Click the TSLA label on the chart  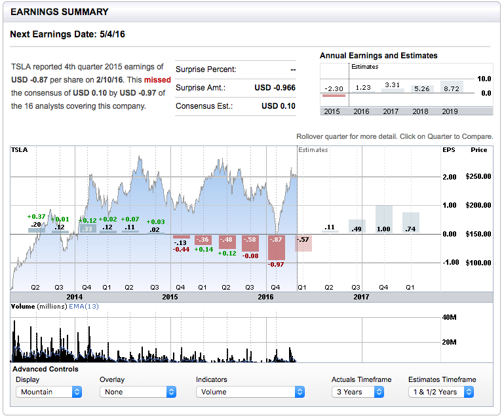tap(19, 150)
